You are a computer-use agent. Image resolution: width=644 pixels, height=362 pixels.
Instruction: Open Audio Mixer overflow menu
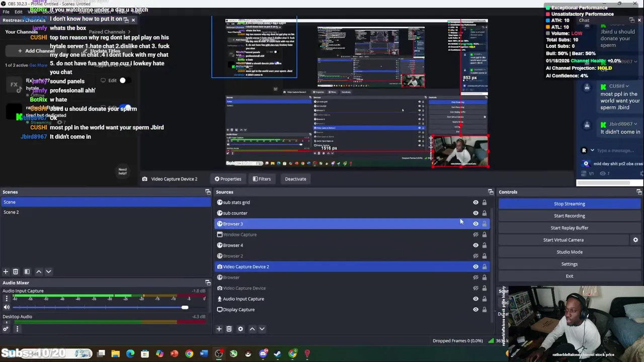pyautogui.click(x=17, y=329)
